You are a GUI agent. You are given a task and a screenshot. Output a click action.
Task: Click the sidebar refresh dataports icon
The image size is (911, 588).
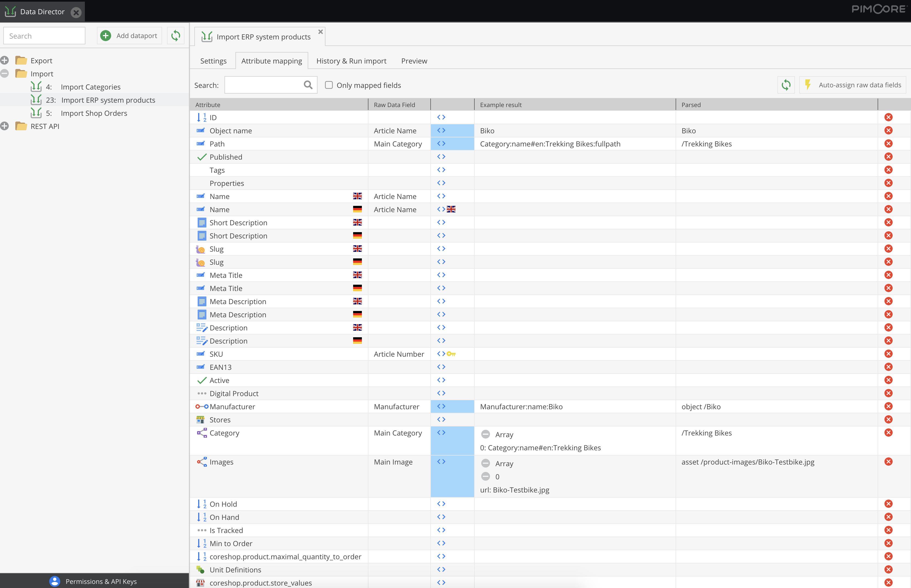click(175, 36)
